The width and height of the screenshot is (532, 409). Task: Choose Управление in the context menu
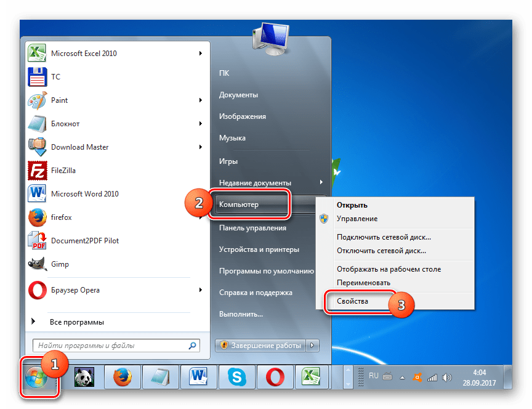pos(357,219)
